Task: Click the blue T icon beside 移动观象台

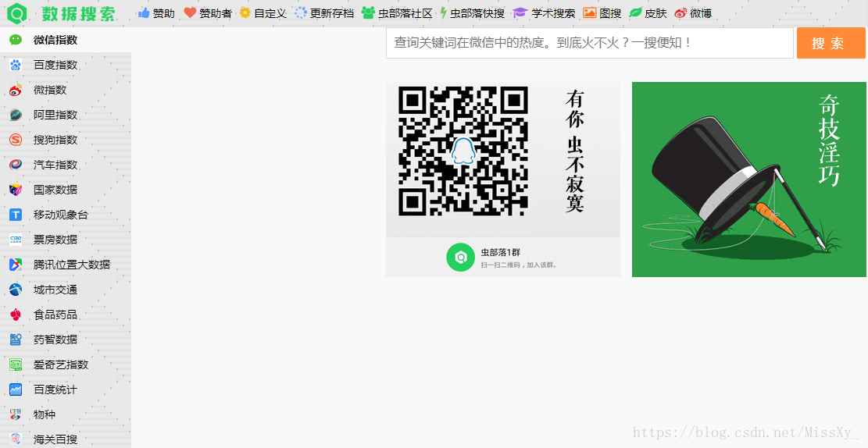Action: [16, 215]
